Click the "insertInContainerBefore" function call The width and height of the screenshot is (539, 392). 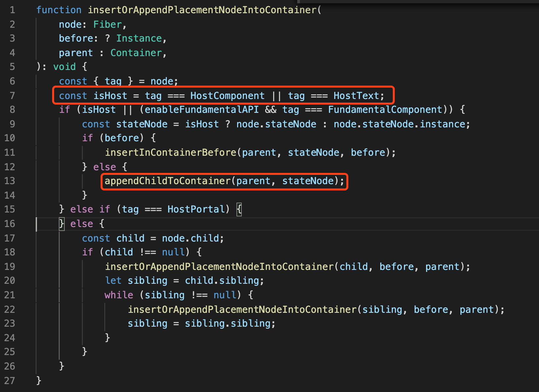(x=171, y=152)
